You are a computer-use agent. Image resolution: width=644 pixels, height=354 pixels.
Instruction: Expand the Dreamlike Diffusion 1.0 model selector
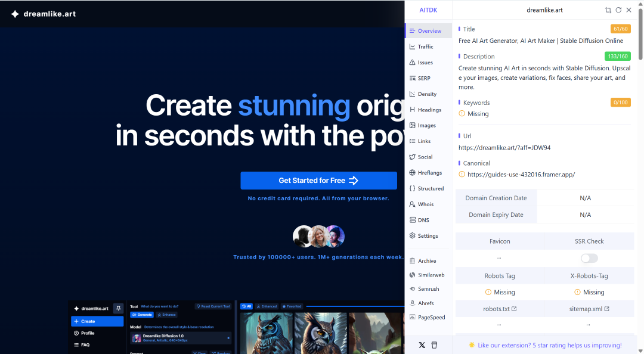pyautogui.click(x=181, y=338)
